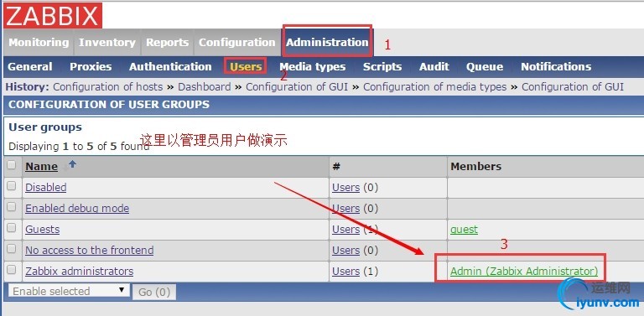Click Users link in Guests row
The height and width of the screenshot is (316, 644).
pos(345,230)
